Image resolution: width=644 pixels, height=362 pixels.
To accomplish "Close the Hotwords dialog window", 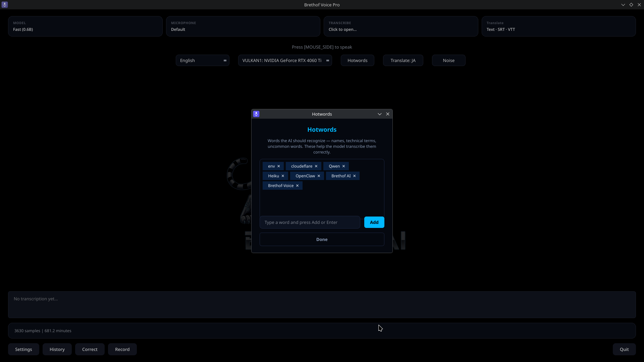I will click(x=388, y=114).
